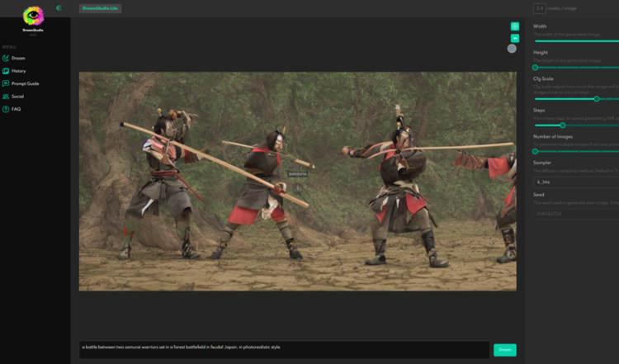The height and width of the screenshot is (364, 619).
Task: Click the Social people icon
Action: click(6, 97)
